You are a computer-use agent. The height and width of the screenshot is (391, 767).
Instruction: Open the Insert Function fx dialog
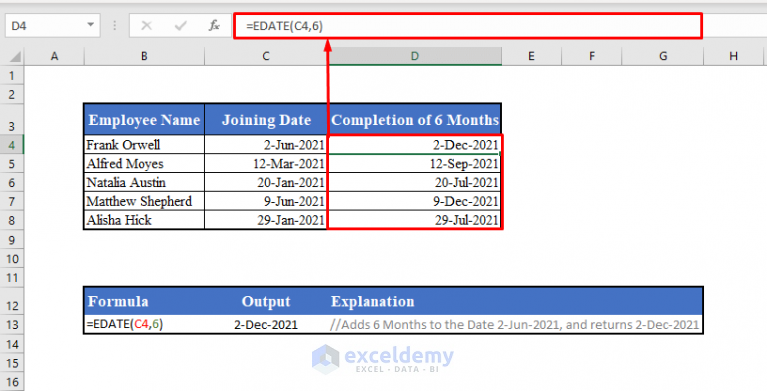tap(214, 25)
